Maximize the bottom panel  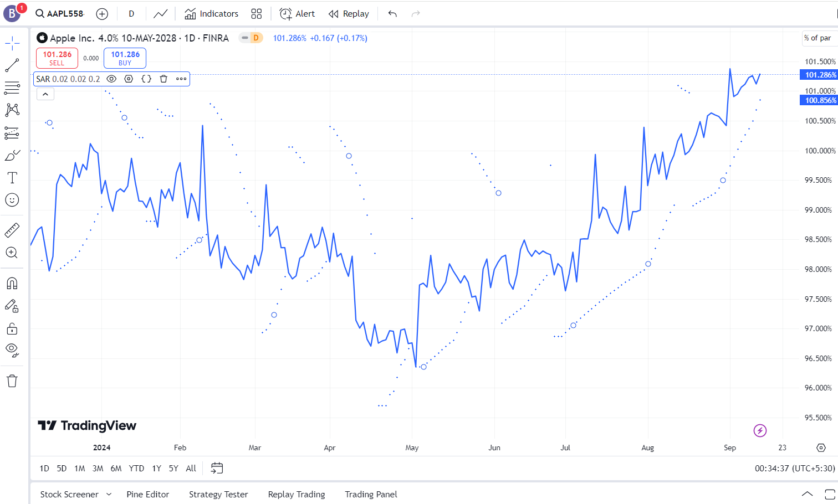pos(830,494)
